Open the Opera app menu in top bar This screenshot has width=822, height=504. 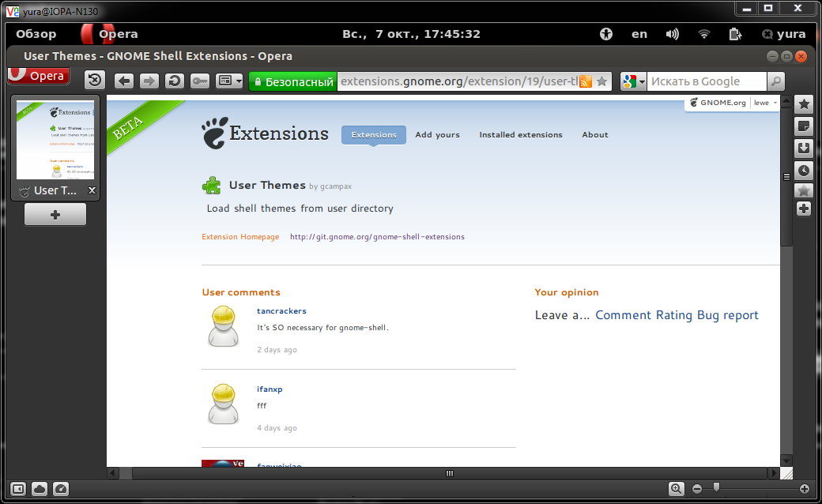[x=110, y=34]
